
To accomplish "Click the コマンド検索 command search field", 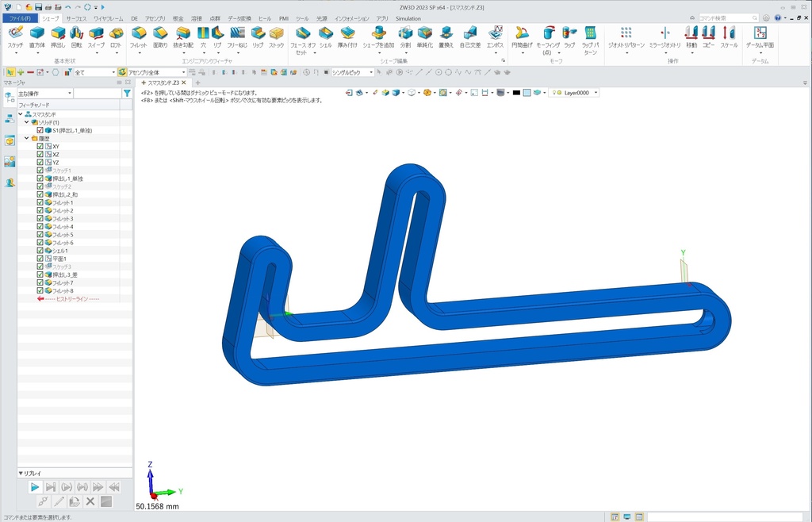I will (729, 17).
